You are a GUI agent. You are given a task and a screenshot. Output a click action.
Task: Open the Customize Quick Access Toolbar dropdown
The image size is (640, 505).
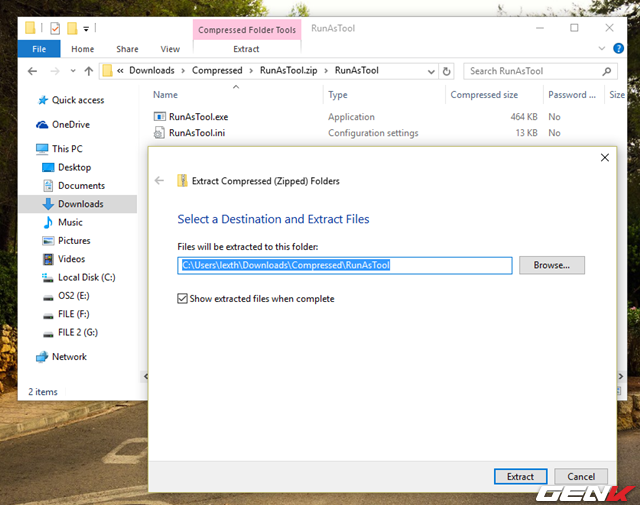(87, 28)
